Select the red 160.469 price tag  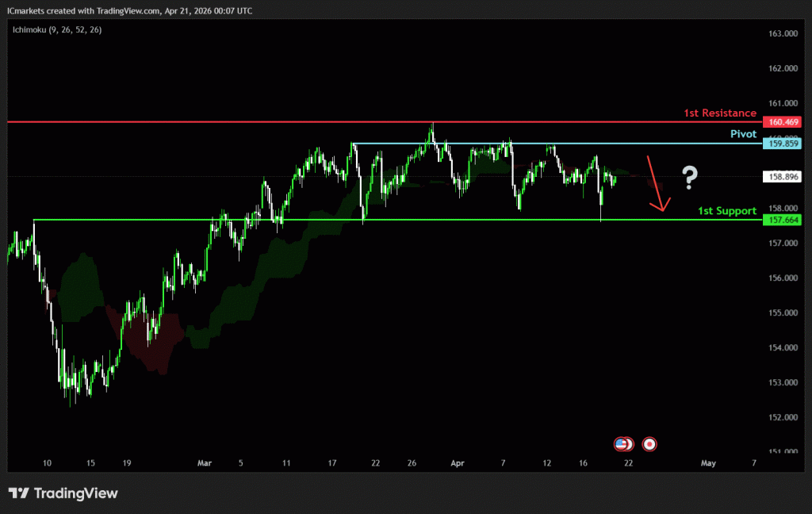pos(781,122)
